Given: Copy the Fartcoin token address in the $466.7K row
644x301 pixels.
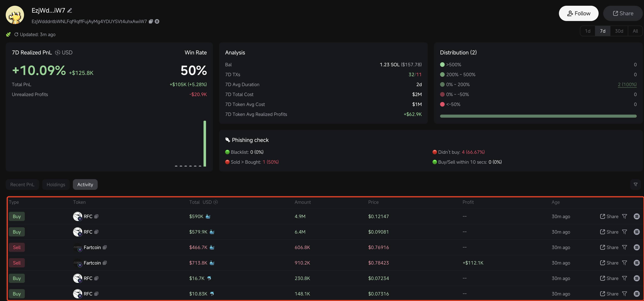Looking at the screenshot, I should (x=105, y=248).
